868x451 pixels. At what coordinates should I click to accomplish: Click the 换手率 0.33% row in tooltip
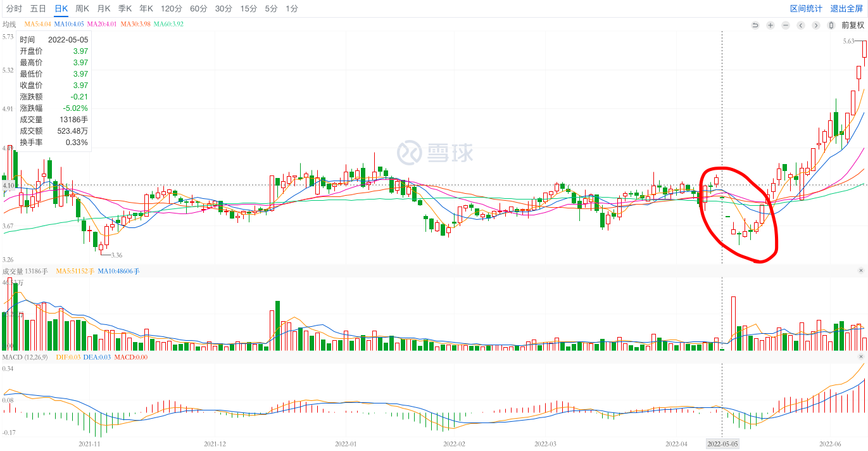click(54, 142)
